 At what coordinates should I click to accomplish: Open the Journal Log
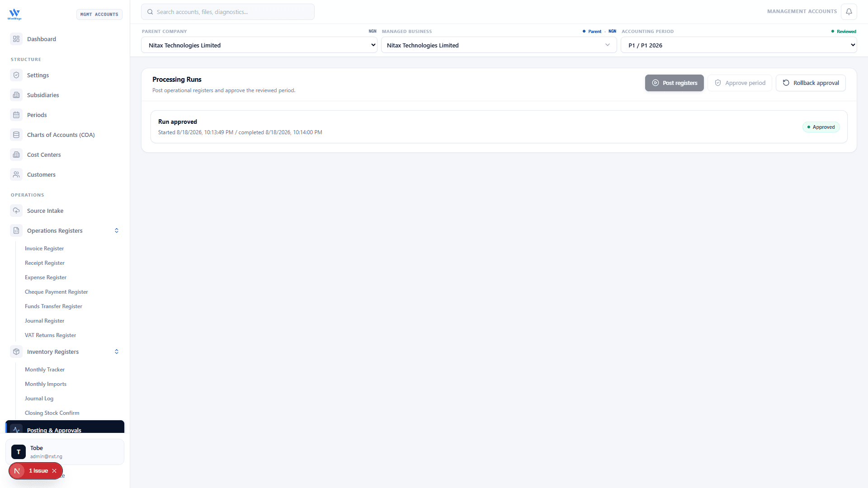point(39,399)
